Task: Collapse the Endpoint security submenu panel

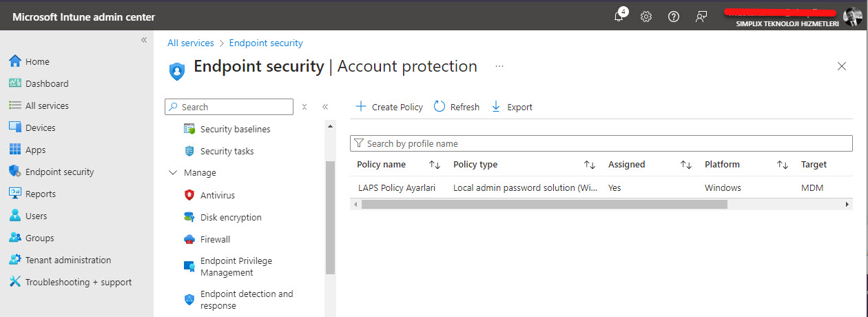Action: [x=325, y=107]
